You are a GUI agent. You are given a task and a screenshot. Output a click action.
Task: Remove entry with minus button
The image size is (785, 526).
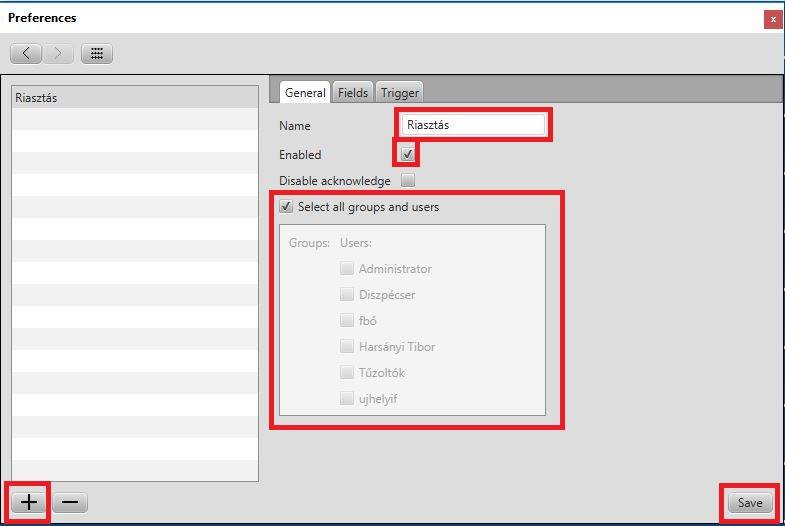pyautogui.click(x=69, y=502)
